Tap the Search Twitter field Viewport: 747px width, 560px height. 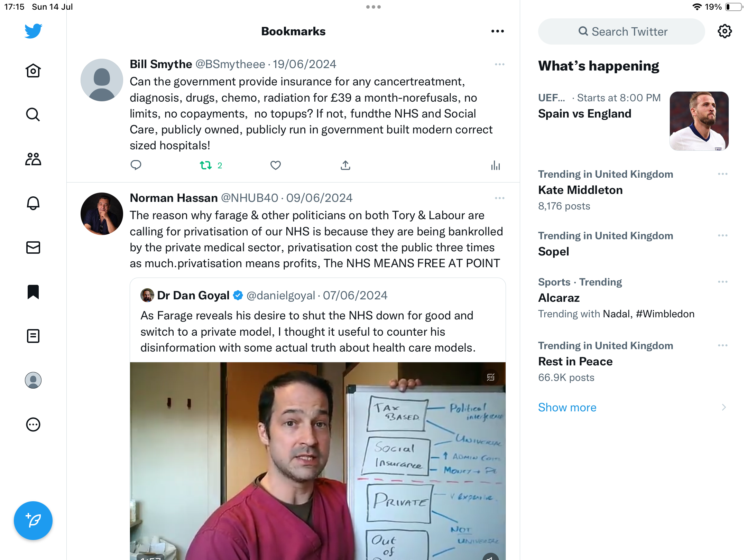click(x=621, y=31)
